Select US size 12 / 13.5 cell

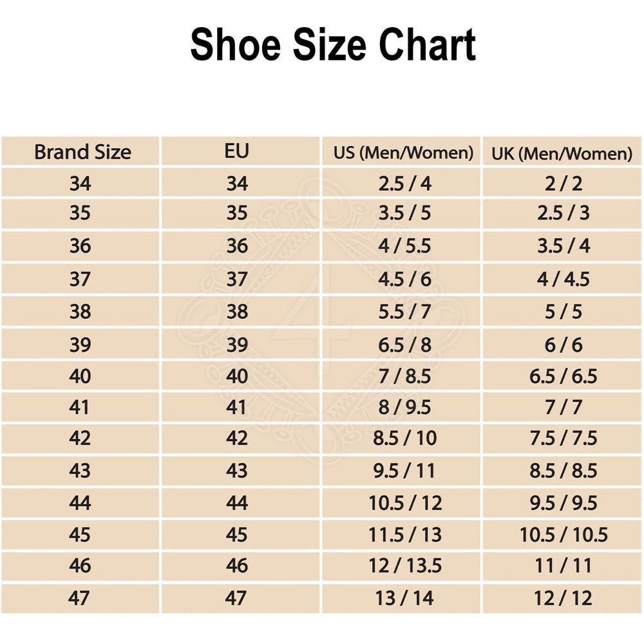click(404, 565)
